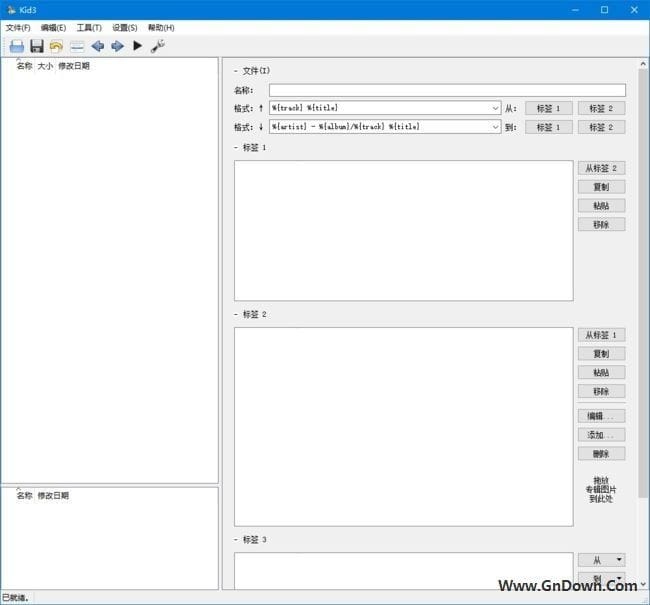The image size is (650, 605).
Task: Open the %{artist} - %{album} format dropdown
Action: [x=495, y=127]
